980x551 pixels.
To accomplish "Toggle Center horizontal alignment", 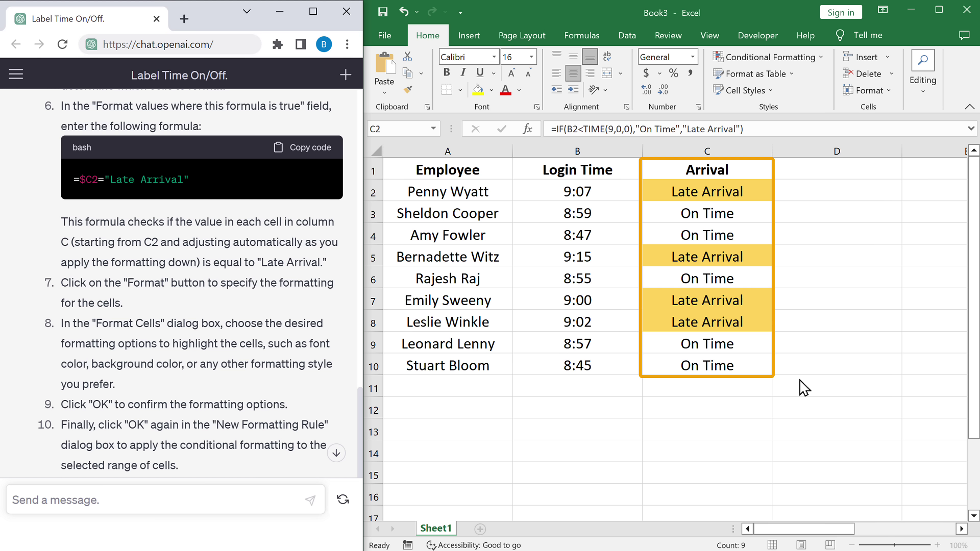I will [573, 73].
